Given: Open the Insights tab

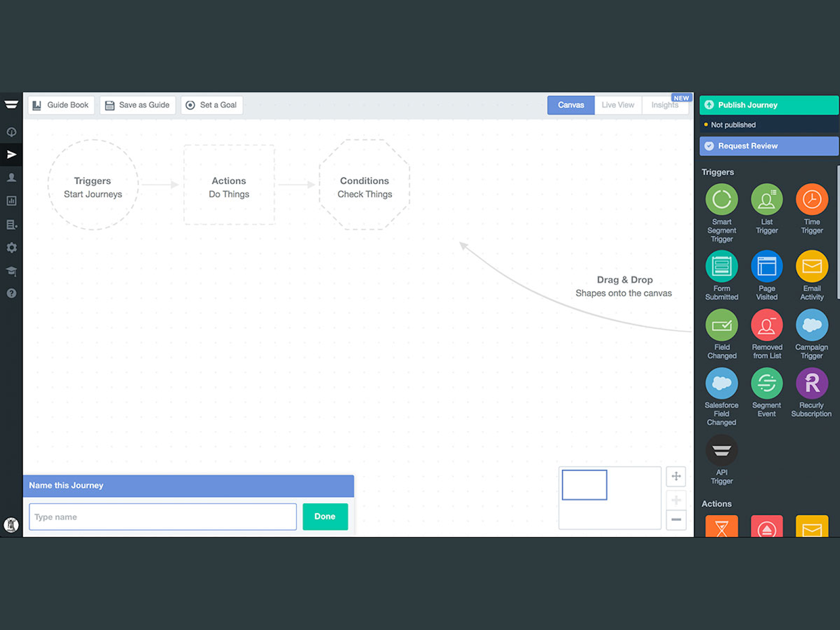Looking at the screenshot, I should pyautogui.click(x=665, y=105).
